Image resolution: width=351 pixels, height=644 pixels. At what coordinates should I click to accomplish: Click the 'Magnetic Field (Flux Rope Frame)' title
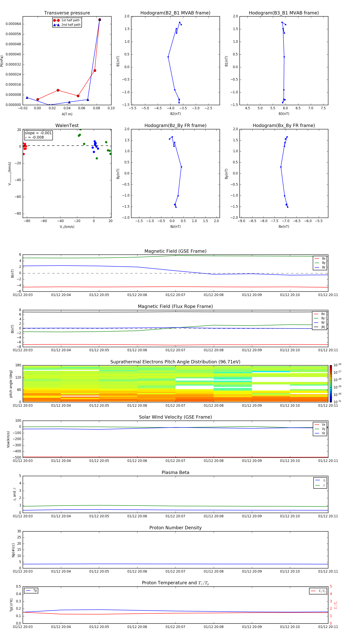tap(175, 307)
